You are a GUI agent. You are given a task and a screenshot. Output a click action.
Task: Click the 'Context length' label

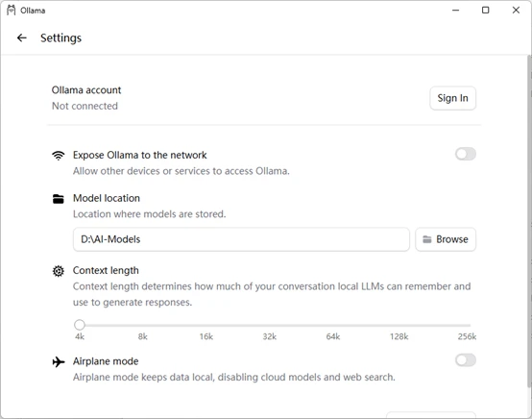(106, 271)
